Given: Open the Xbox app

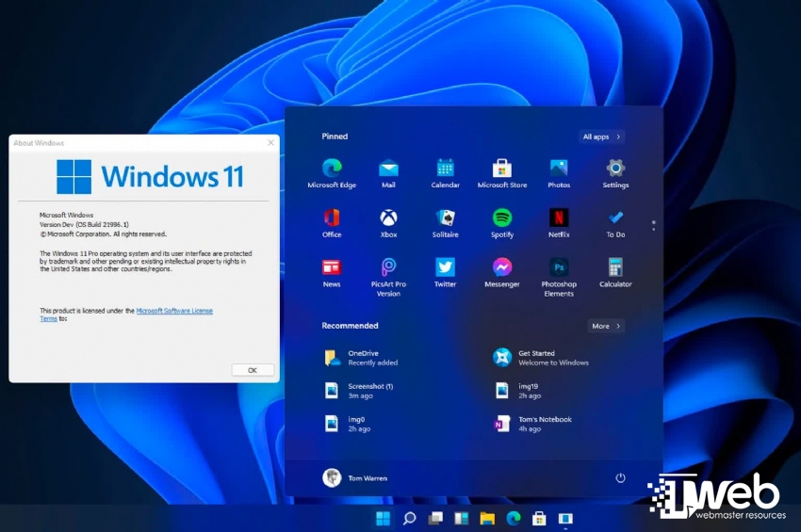Looking at the screenshot, I should tap(388, 223).
